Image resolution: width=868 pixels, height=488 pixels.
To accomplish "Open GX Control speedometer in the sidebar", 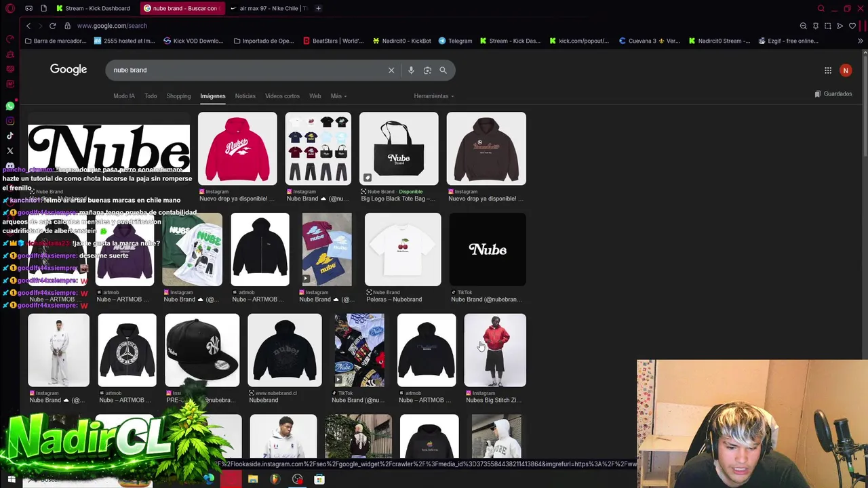I will click(10, 40).
